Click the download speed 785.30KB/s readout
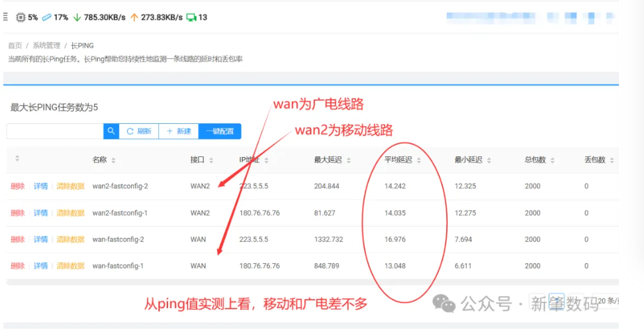The width and height of the screenshot is (644, 334). click(105, 17)
